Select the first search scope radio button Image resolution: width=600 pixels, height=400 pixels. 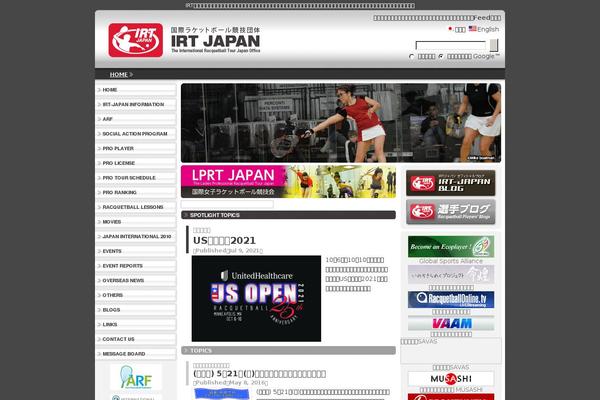coord(411,56)
